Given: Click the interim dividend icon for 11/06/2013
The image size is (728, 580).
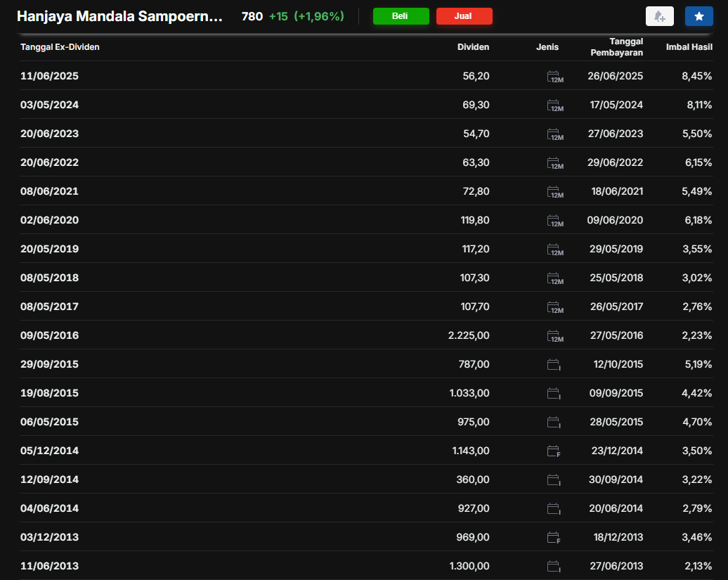Looking at the screenshot, I should point(554,566).
